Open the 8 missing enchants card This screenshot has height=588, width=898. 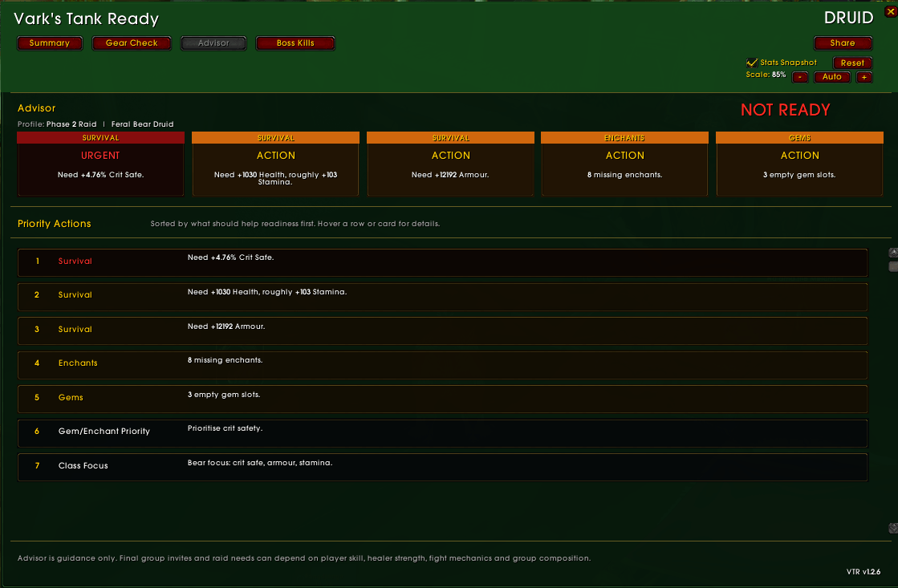coord(625,164)
